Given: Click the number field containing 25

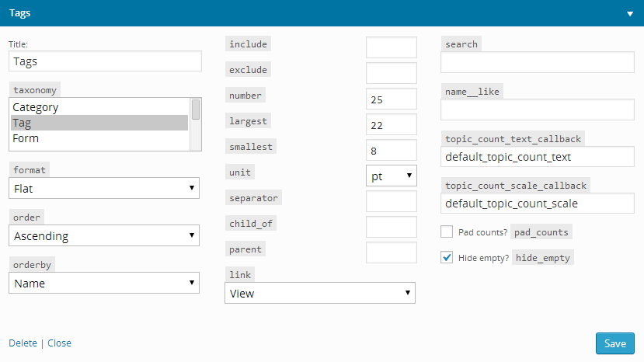Looking at the screenshot, I should coord(392,99).
